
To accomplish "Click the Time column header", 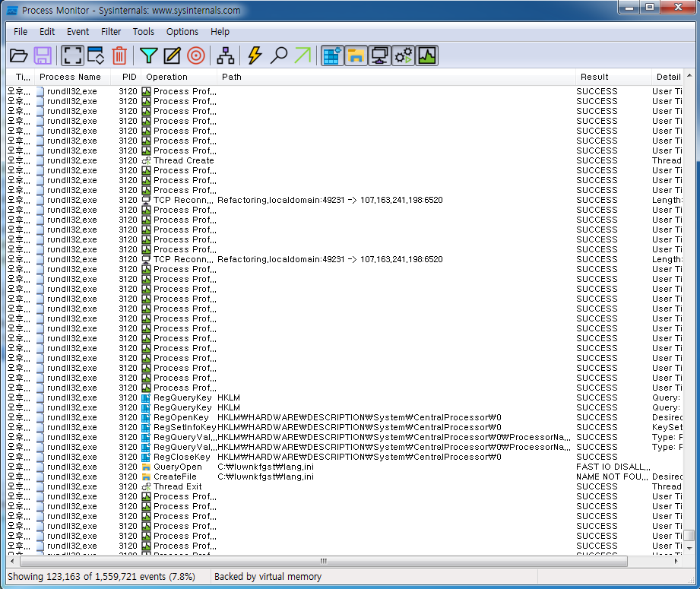I will point(22,77).
